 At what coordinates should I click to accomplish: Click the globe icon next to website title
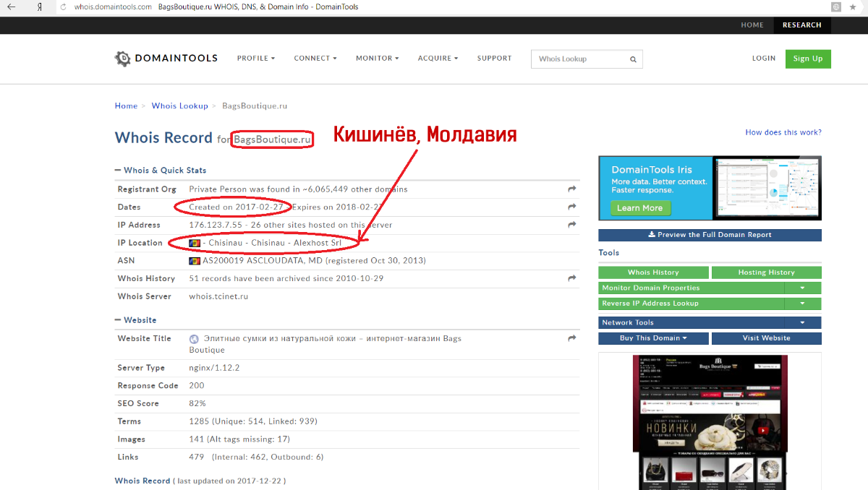(x=194, y=338)
